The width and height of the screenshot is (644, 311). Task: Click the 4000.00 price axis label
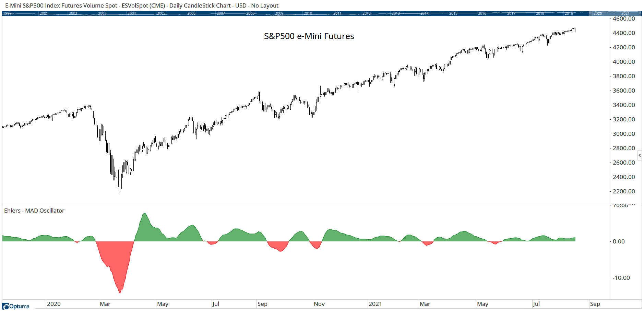624,62
